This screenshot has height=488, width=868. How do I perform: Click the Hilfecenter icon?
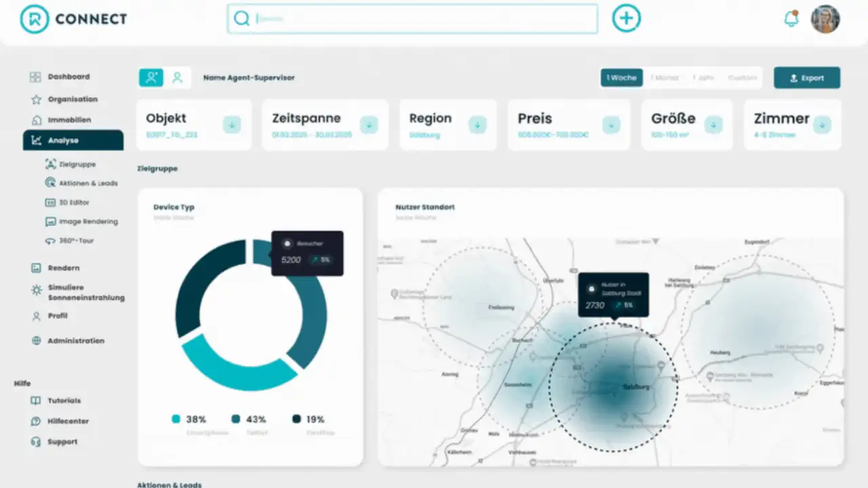coord(36,421)
